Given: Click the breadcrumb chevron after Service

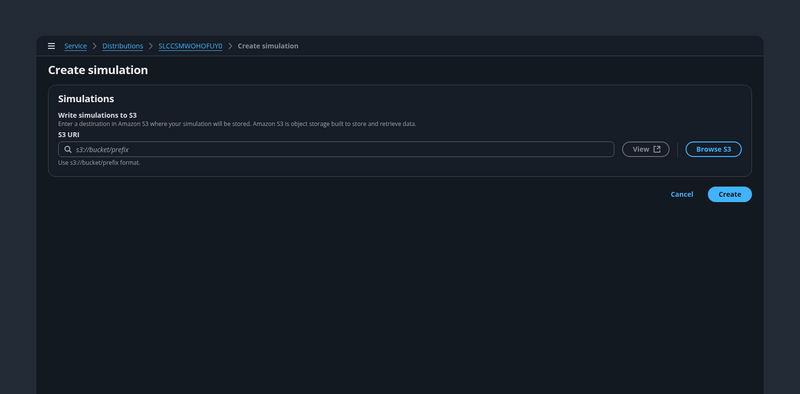Looking at the screenshot, I should tap(94, 46).
